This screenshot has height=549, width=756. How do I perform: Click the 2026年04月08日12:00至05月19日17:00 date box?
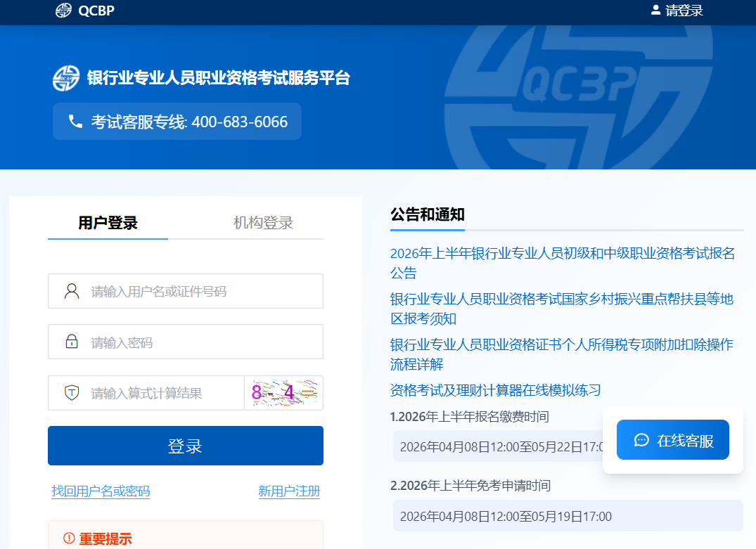(568, 516)
